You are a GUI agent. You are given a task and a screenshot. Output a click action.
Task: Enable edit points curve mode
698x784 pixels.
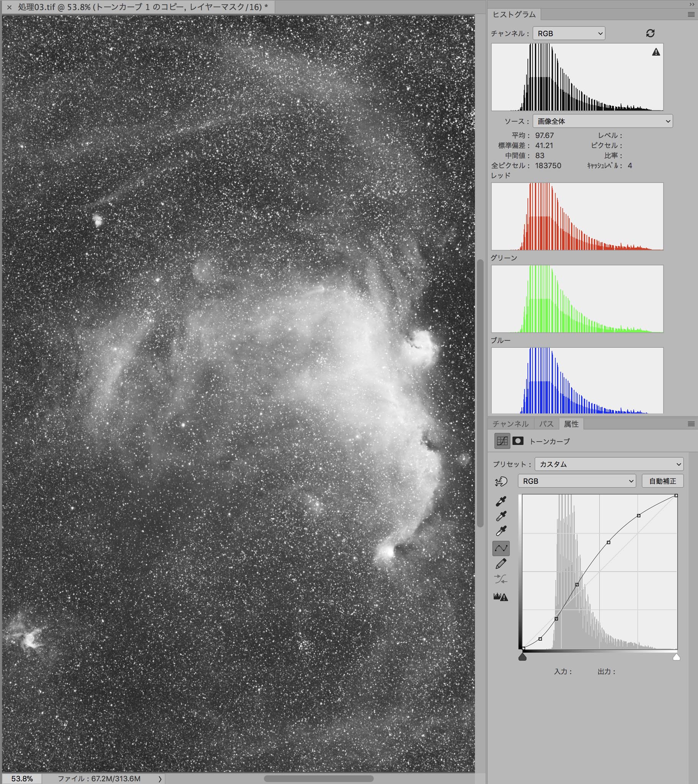[501, 549]
